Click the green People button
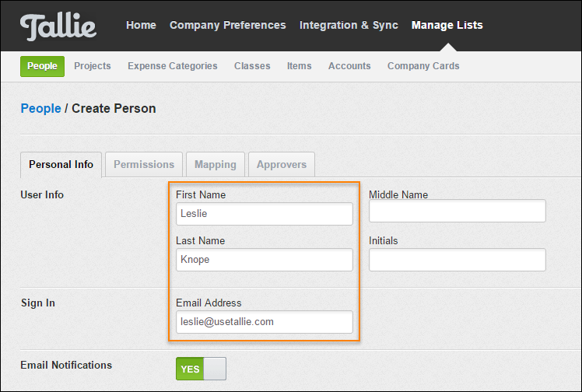The height and width of the screenshot is (392, 582). point(42,66)
